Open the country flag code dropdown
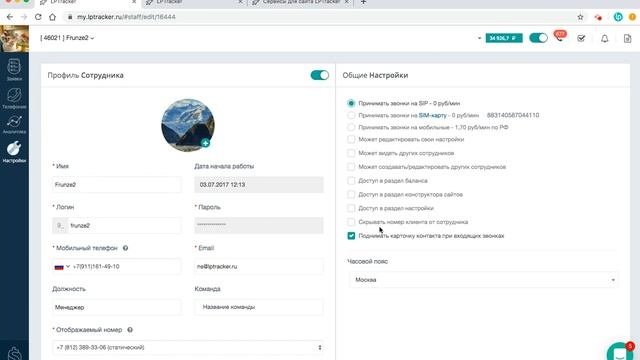This screenshot has height=360, width=640. (x=62, y=267)
